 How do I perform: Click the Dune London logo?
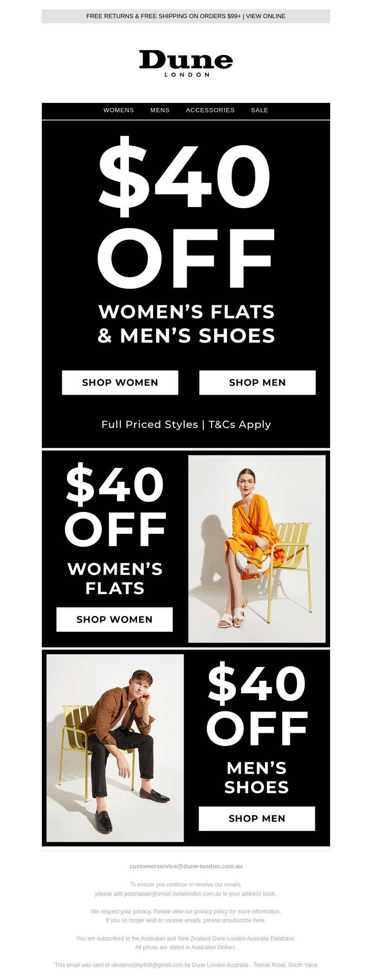pos(186,63)
